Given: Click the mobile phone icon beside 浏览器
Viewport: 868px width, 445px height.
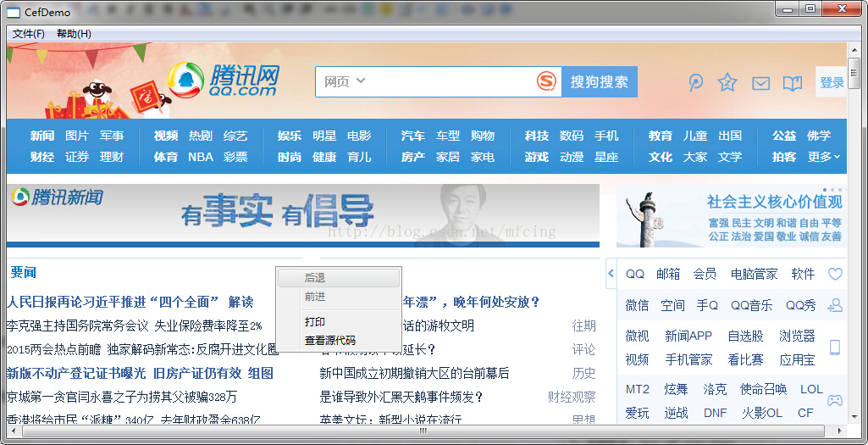Looking at the screenshot, I should pos(835,348).
